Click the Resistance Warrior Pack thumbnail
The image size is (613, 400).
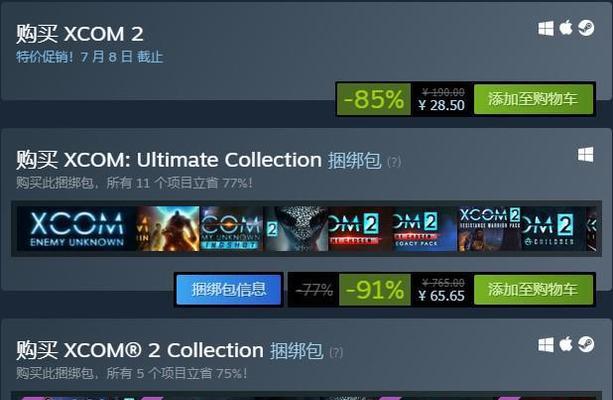click(489, 229)
